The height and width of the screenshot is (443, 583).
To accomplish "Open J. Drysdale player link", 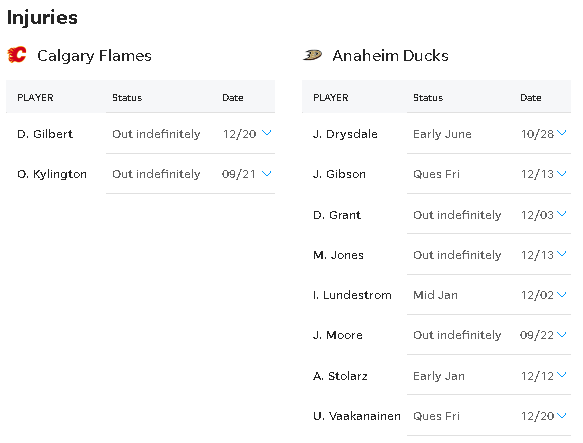I will [345, 134].
